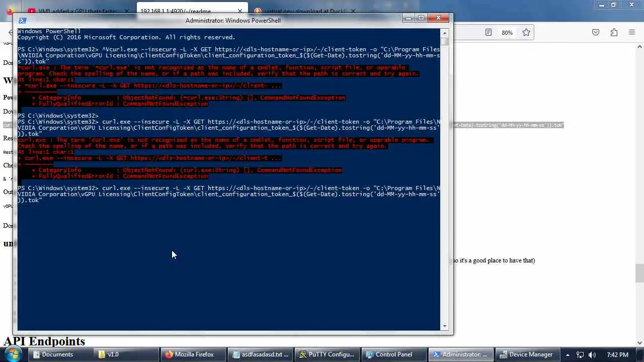The width and height of the screenshot is (644, 362).
Task: Click the first FullyQualifiedErrorId error line
Action: (120, 104)
